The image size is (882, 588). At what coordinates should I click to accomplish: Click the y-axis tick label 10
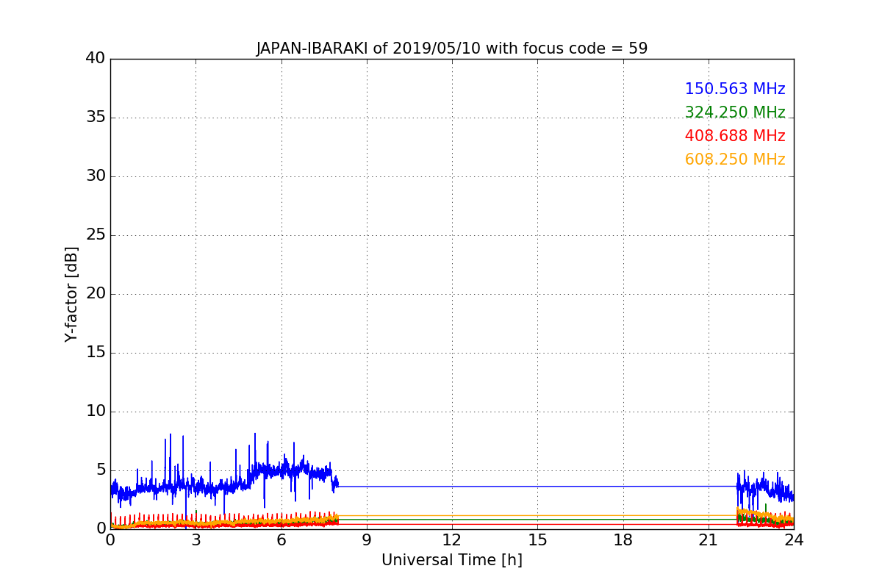click(x=95, y=411)
